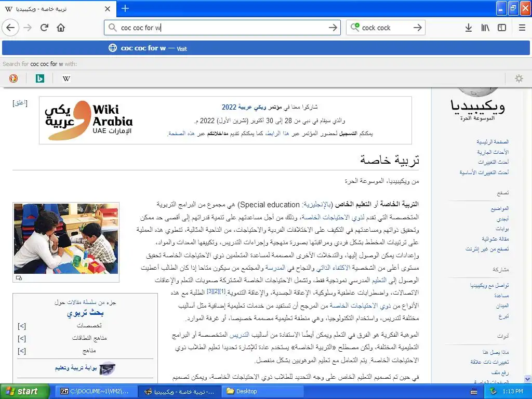
Task: Open the التعليم link in the paragraph
Action: pyautogui.click(x=379, y=281)
